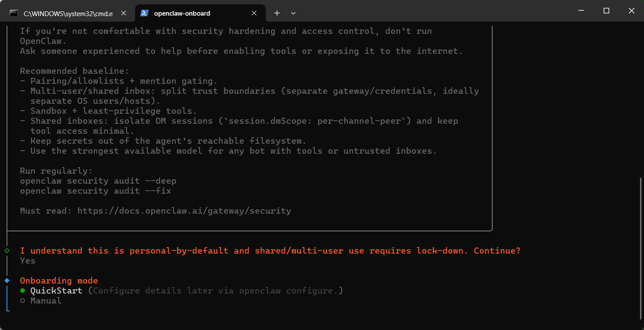Click the 'Sandbox + least-privilege tools.' line
Screen dimensions: 644x330
108,111
